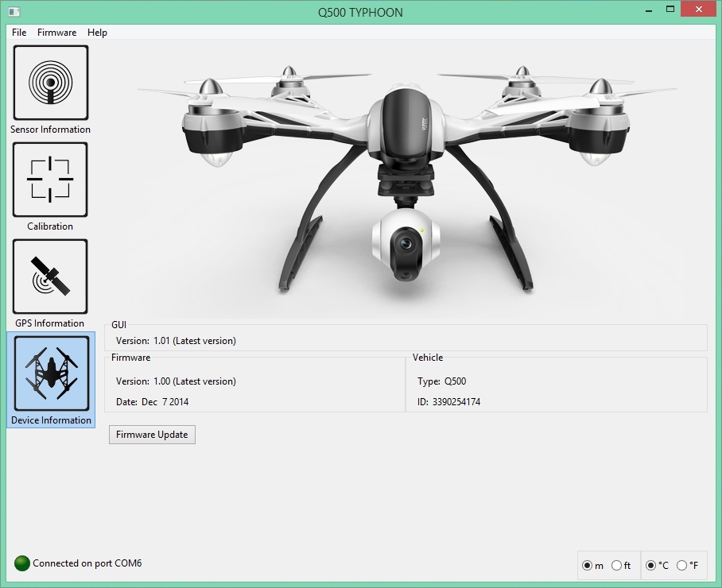
Task: Click the vehicle 'Type: Q500' text
Action: [x=441, y=381]
